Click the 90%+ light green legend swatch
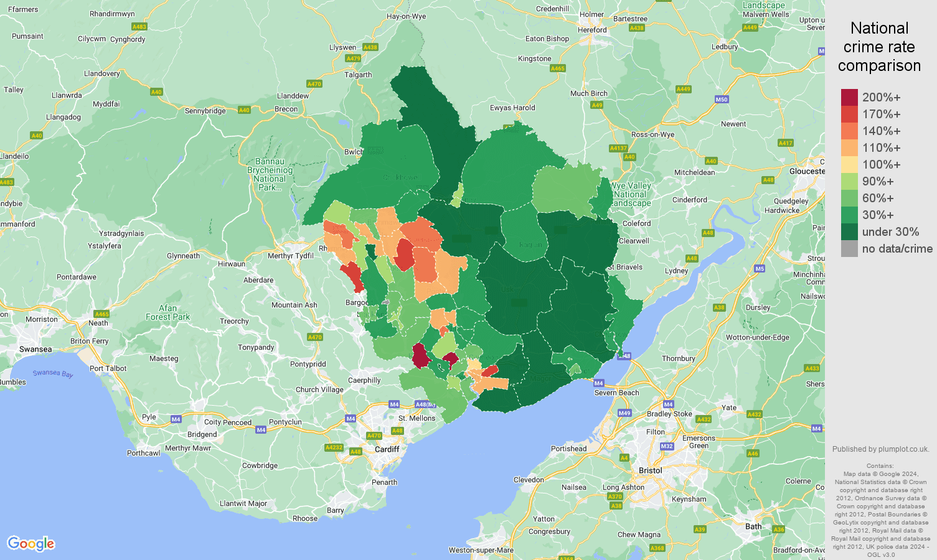This screenshot has height=560, width=937. coord(849,181)
